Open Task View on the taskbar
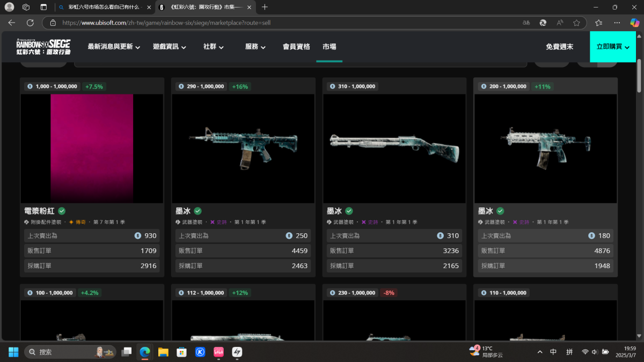Viewport: 644px width, 362px height. coord(127,352)
